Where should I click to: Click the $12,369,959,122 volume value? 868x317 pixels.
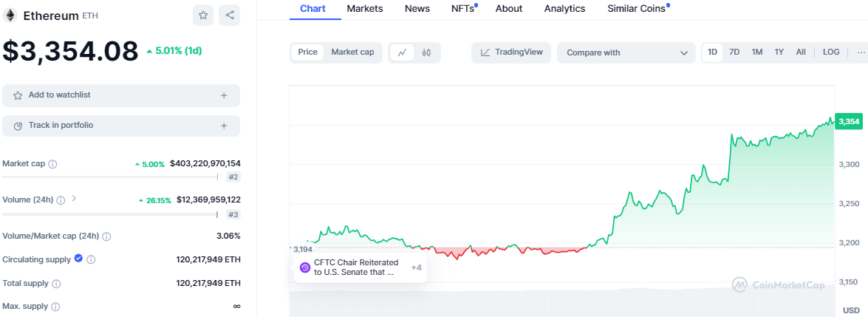pyautogui.click(x=209, y=200)
